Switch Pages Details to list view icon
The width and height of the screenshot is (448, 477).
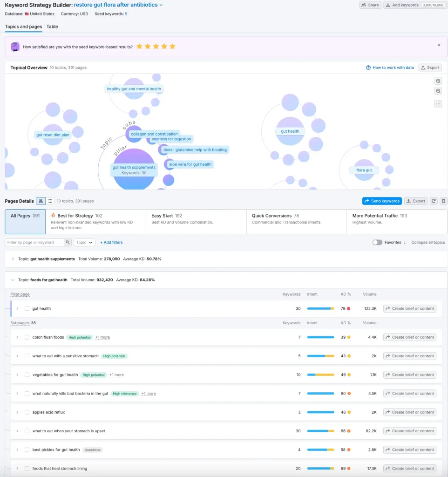pos(50,201)
